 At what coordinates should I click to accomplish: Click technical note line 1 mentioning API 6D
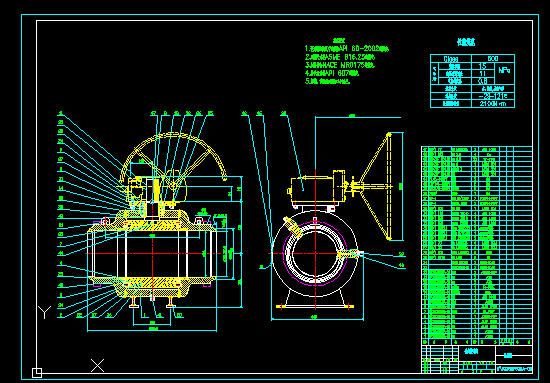click(346, 49)
